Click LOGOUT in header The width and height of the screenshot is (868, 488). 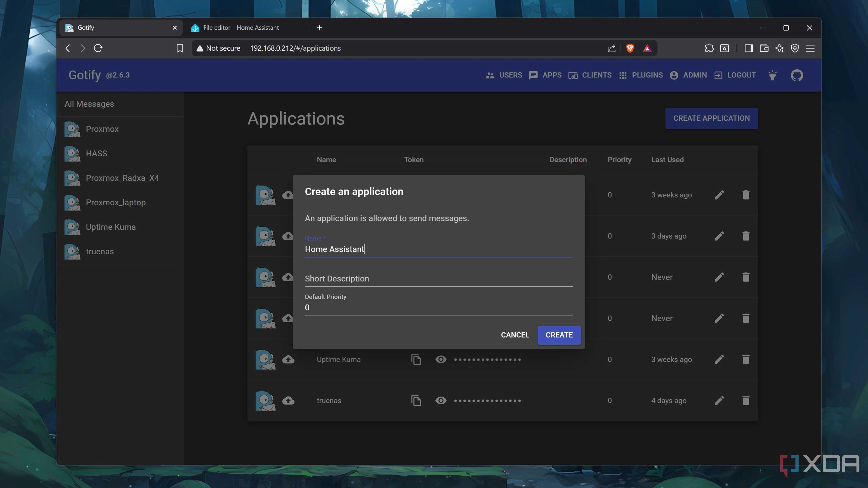735,75
